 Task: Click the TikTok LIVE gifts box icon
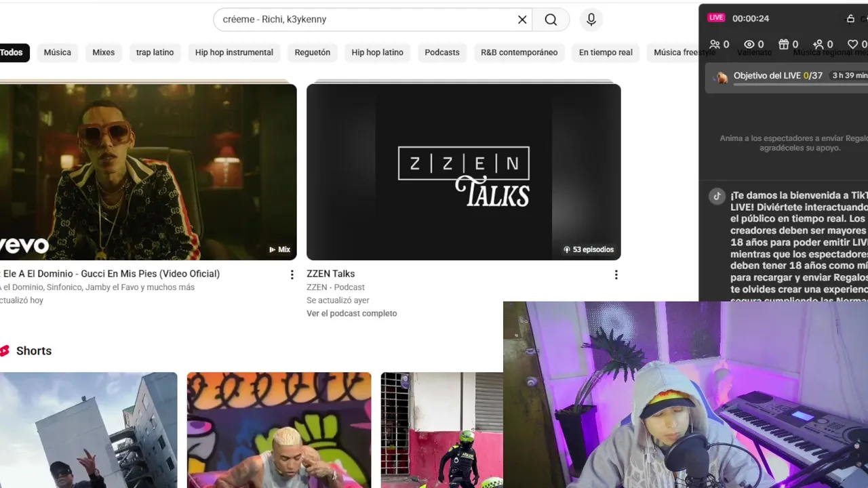pos(783,45)
